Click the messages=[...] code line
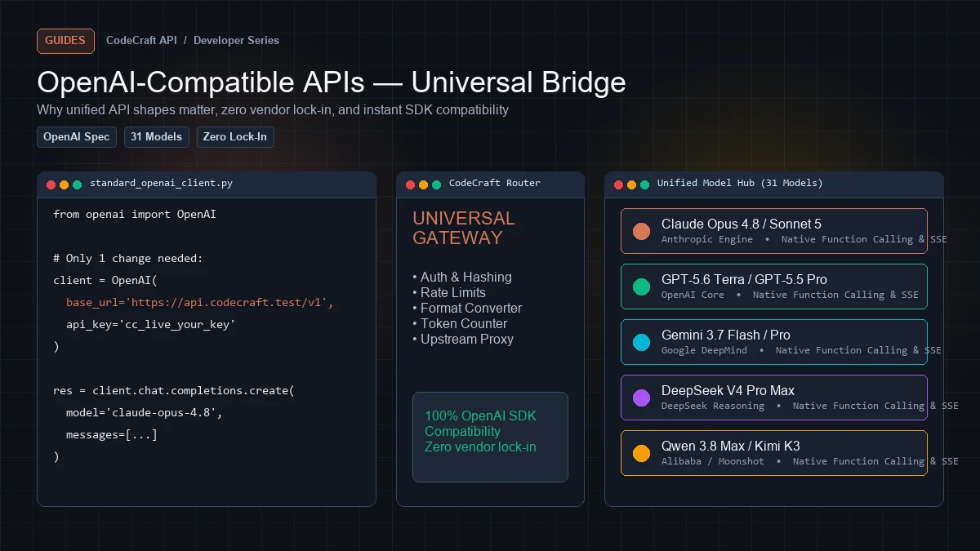 pos(112,435)
